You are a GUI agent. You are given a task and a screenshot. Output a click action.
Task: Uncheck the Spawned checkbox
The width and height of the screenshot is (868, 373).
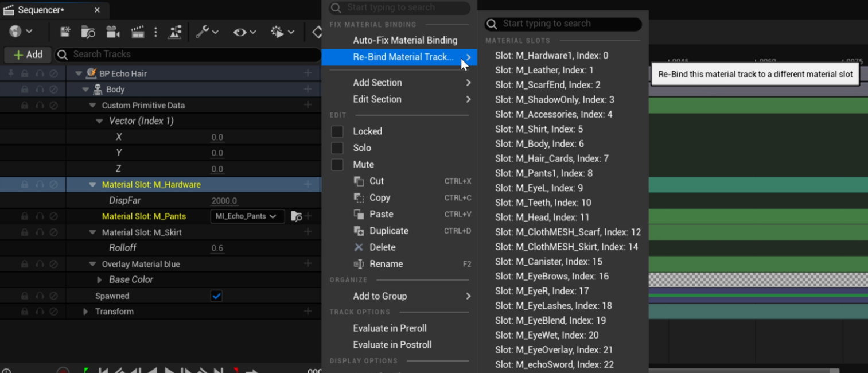tap(216, 296)
